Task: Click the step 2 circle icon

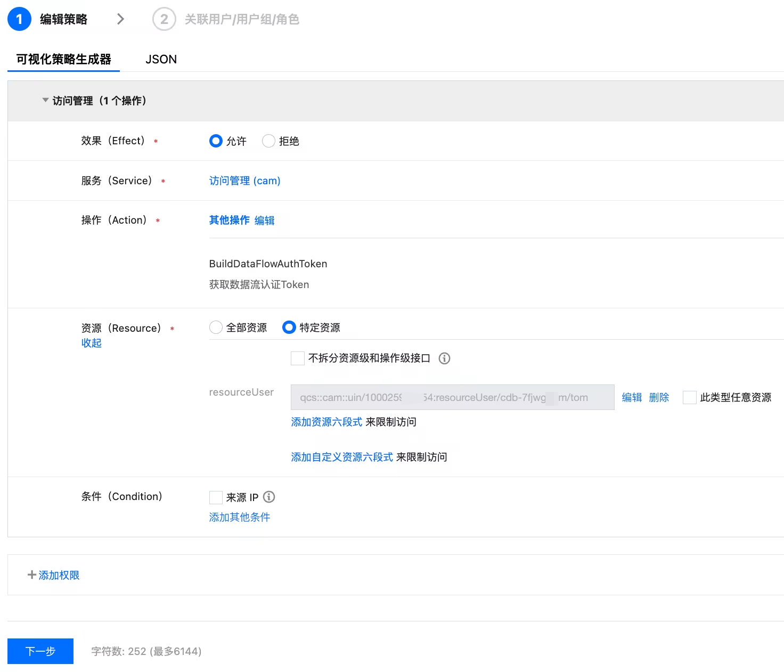Action: [164, 19]
